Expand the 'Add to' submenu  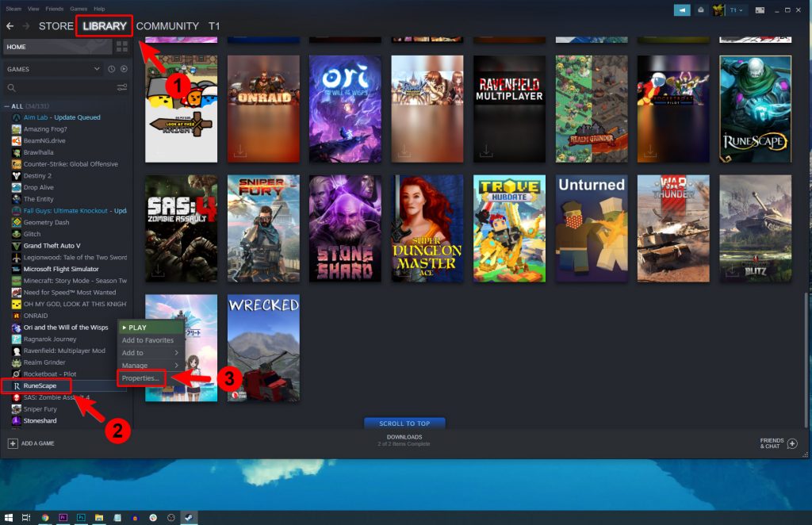click(150, 353)
